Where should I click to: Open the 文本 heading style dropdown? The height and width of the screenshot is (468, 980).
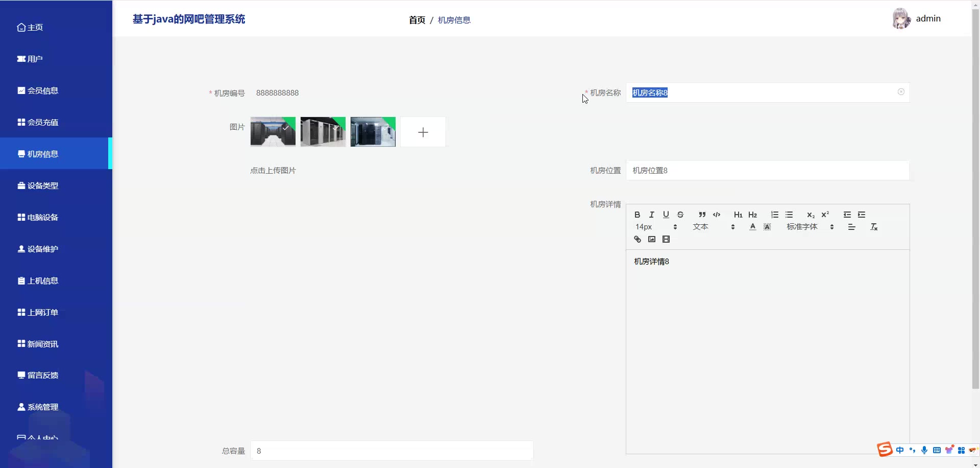(714, 227)
